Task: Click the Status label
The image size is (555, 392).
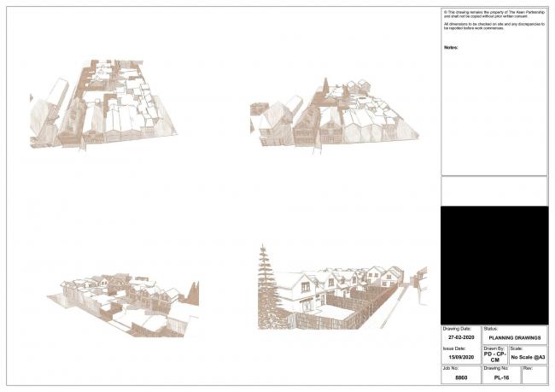Action: (491, 329)
